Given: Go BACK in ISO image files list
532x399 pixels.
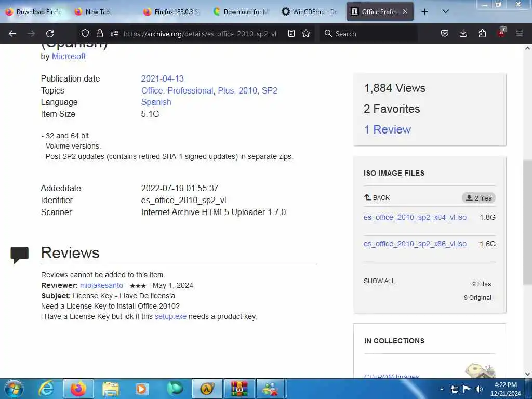Looking at the screenshot, I should (377, 197).
